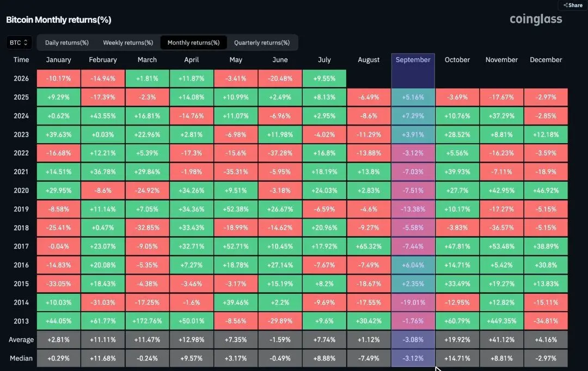Select the Monthly returns(%) tab
The width and height of the screenshot is (588, 371).
[x=193, y=42]
